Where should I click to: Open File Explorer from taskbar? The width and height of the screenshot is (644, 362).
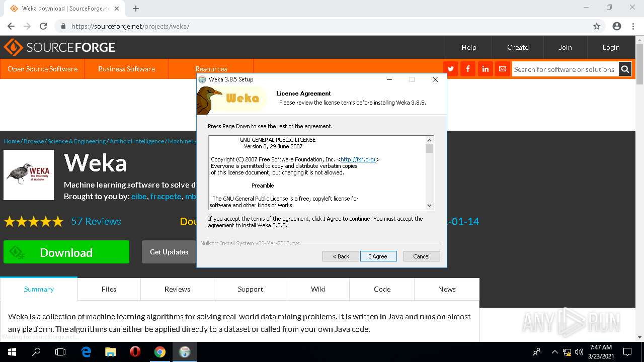[111, 352]
